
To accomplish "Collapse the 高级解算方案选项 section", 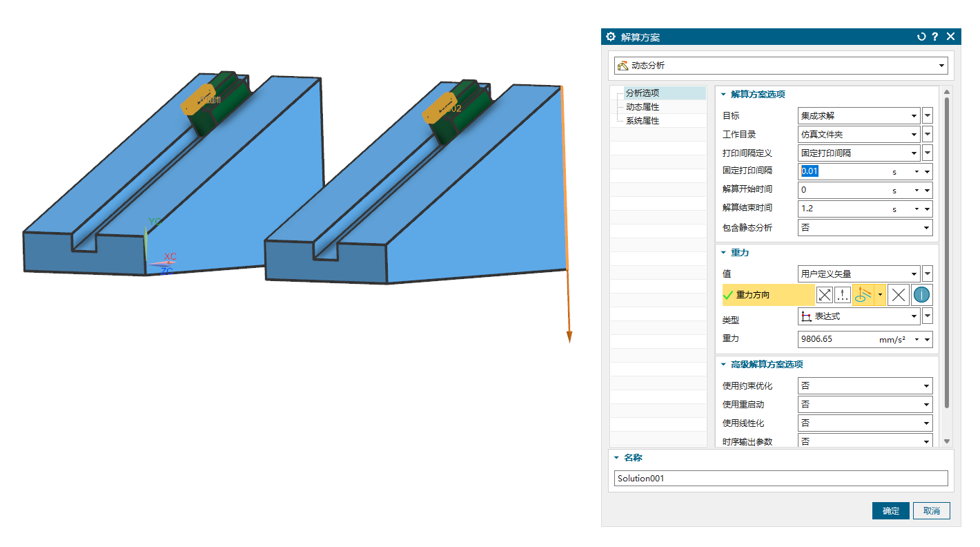I will [723, 365].
